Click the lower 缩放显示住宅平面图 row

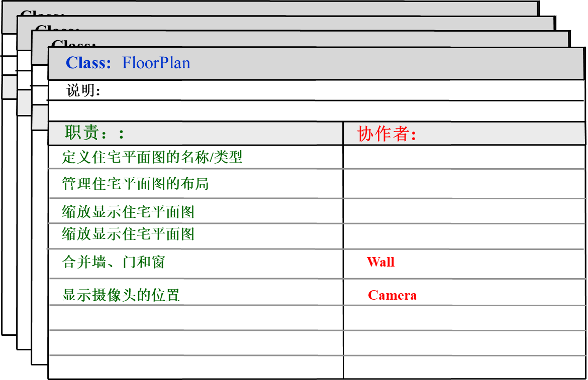point(128,234)
